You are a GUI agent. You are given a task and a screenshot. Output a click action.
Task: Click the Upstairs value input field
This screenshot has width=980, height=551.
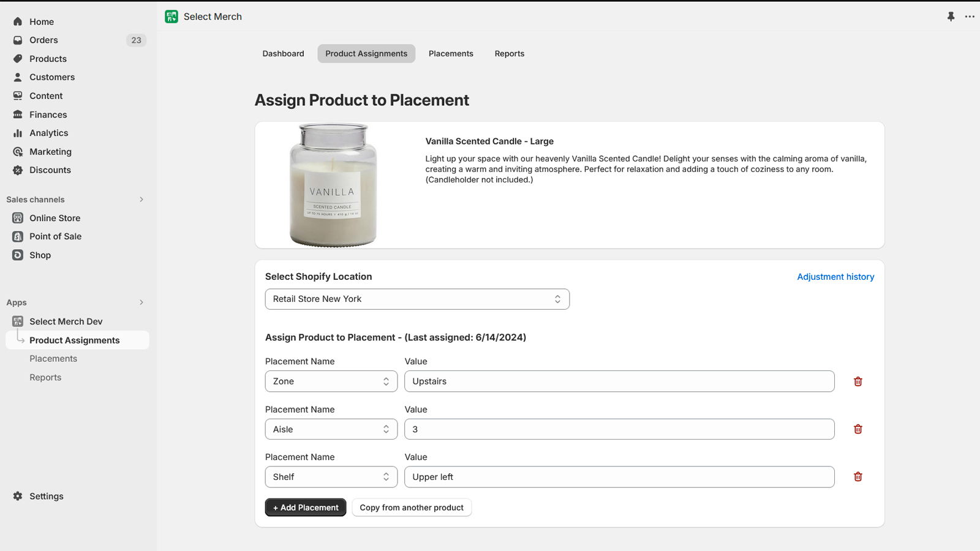(619, 381)
